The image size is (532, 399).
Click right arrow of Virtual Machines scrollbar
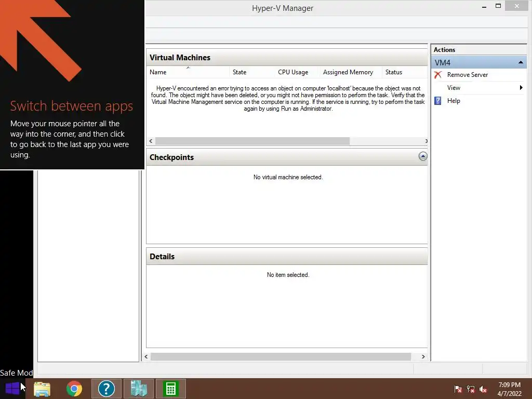tap(426, 141)
